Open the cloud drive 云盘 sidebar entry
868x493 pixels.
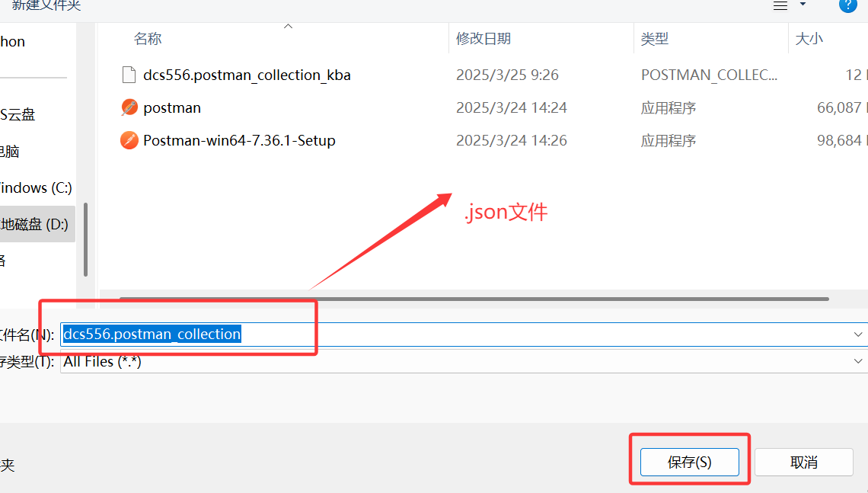tap(18, 114)
